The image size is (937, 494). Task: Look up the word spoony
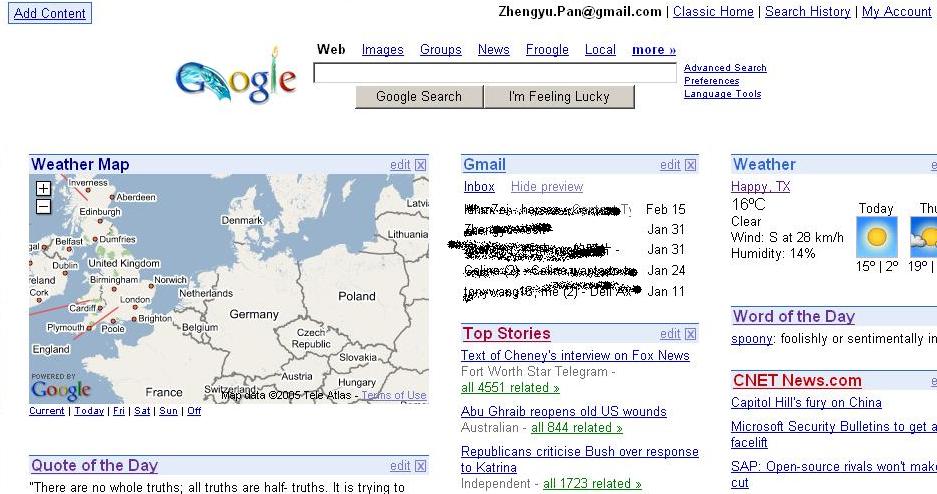tap(752, 339)
